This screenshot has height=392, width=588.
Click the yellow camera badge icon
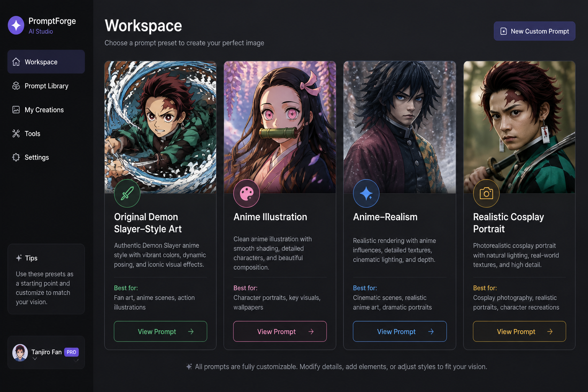(x=486, y=194)
